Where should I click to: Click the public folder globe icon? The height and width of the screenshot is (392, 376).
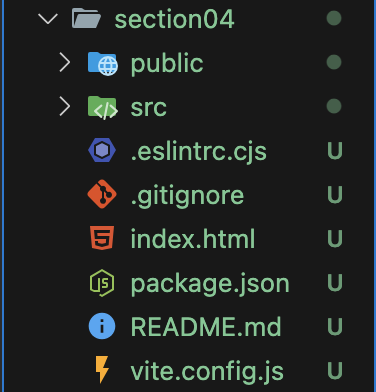pos(103,63)
